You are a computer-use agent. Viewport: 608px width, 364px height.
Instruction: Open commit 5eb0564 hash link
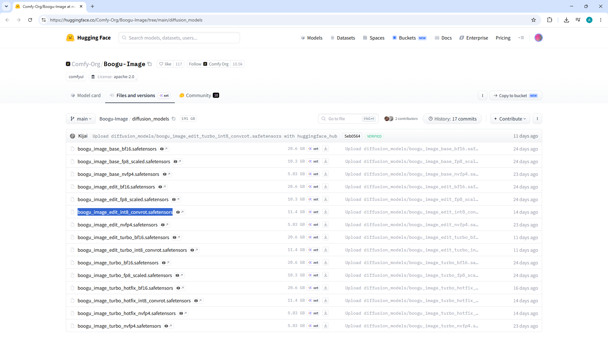(x=352, y=136)
